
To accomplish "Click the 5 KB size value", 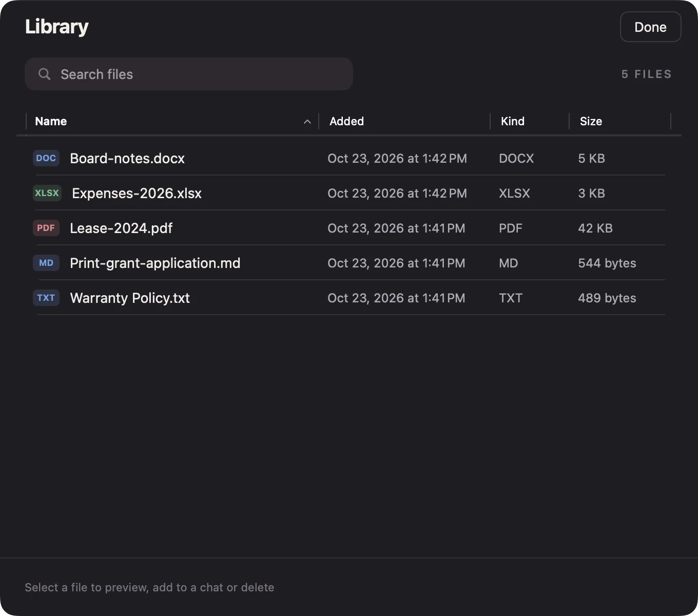I will pos(591,158).
